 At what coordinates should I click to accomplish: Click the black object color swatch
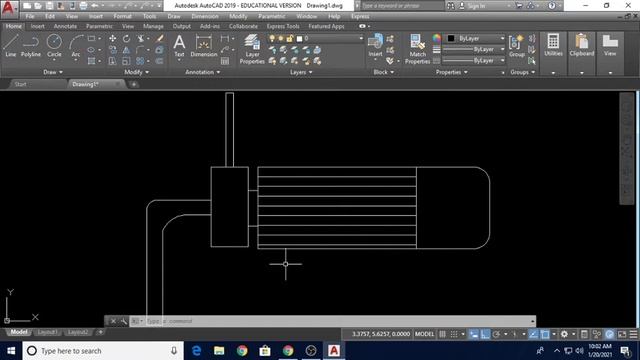[x=451, y=38]
